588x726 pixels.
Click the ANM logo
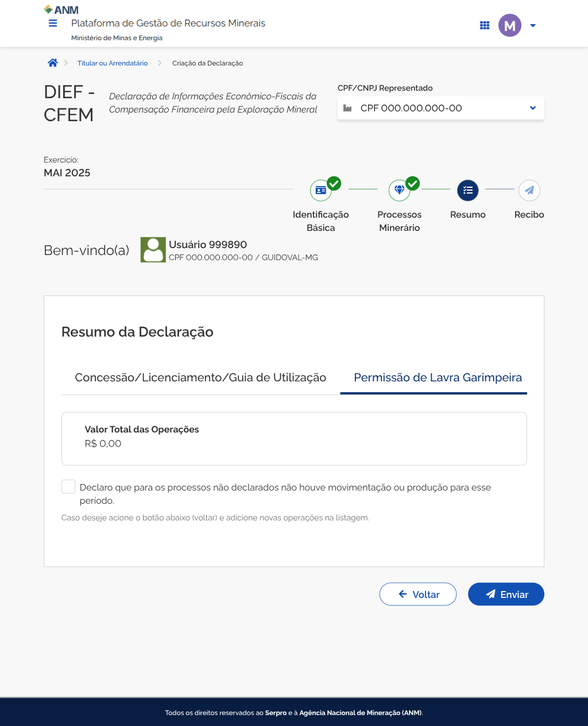[61, 10]
